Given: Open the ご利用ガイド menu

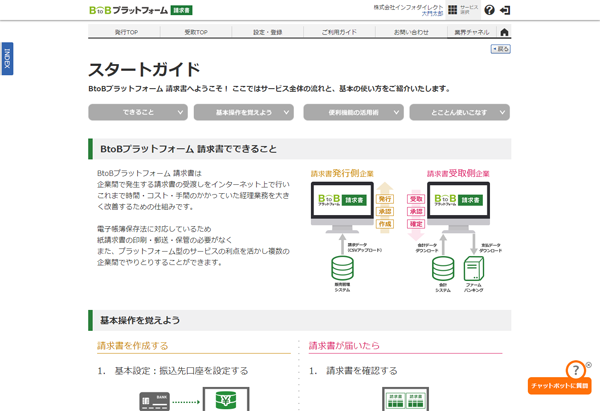Looking at the screenshot, I should [x=339, y=32].
